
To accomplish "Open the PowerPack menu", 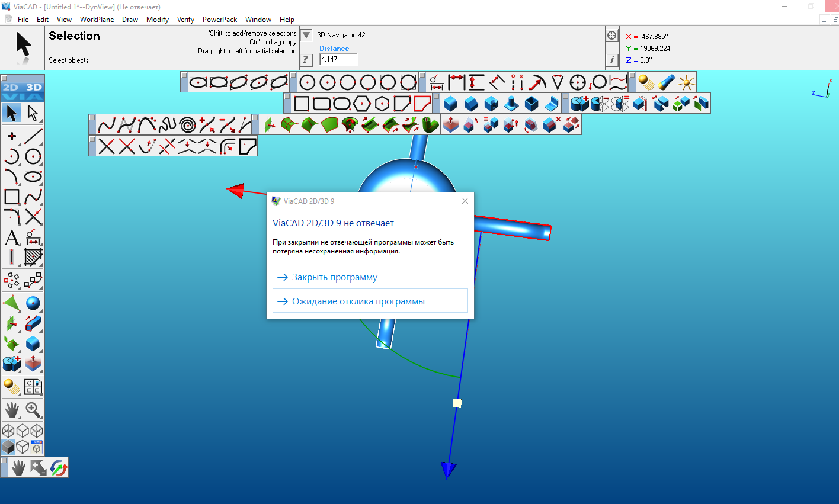I will pos(220,20).
